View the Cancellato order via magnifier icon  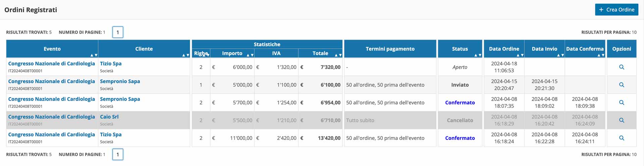coord(621,120)
